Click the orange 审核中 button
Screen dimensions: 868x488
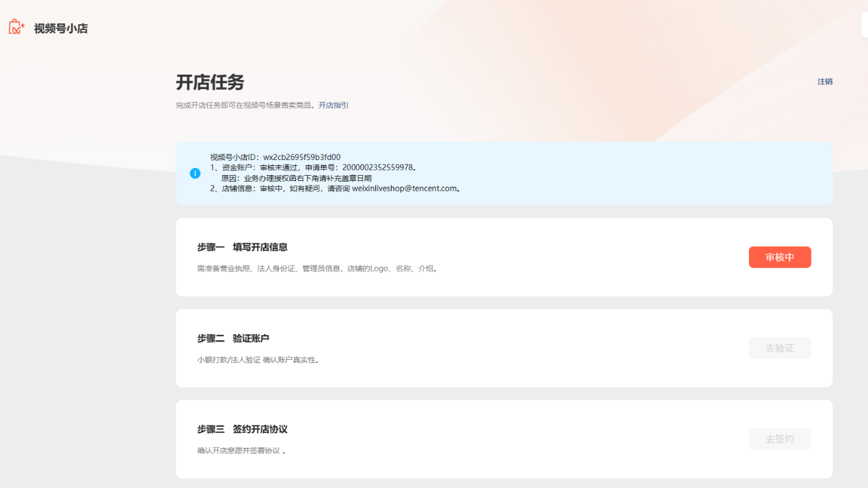(780, 257)
